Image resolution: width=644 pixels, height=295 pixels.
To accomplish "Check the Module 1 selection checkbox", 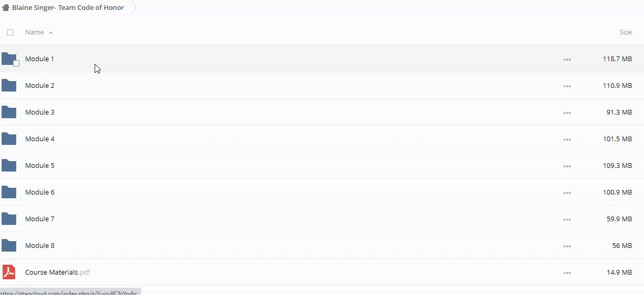I will pos(16,63).
